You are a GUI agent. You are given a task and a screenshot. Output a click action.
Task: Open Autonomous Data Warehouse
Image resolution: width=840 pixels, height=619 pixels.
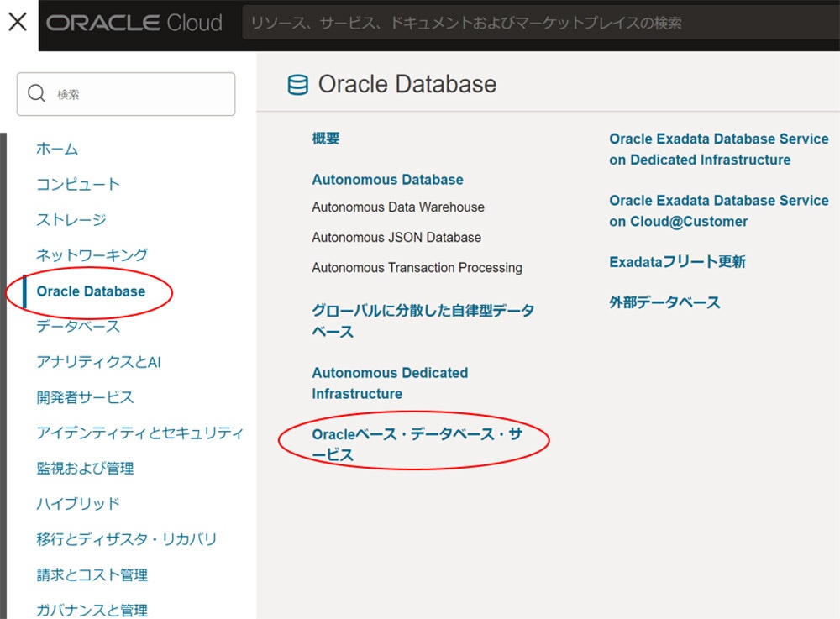398,207
